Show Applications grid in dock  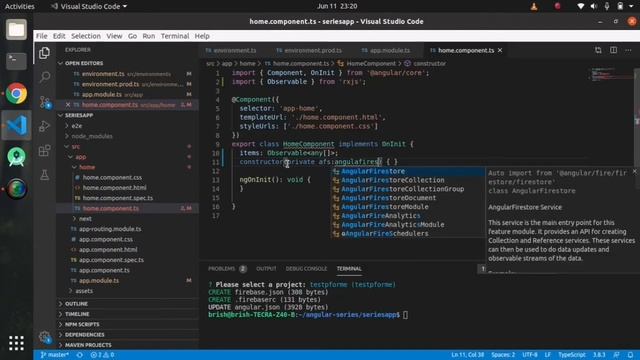[x=16, y=343]
